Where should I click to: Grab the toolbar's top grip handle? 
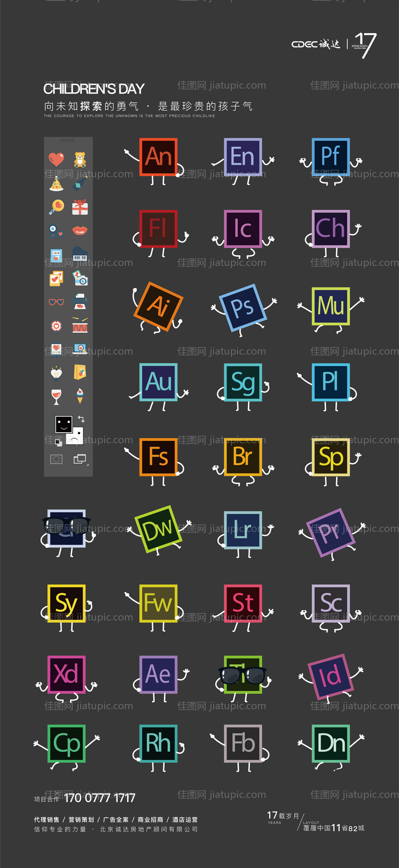click(68, 140)
